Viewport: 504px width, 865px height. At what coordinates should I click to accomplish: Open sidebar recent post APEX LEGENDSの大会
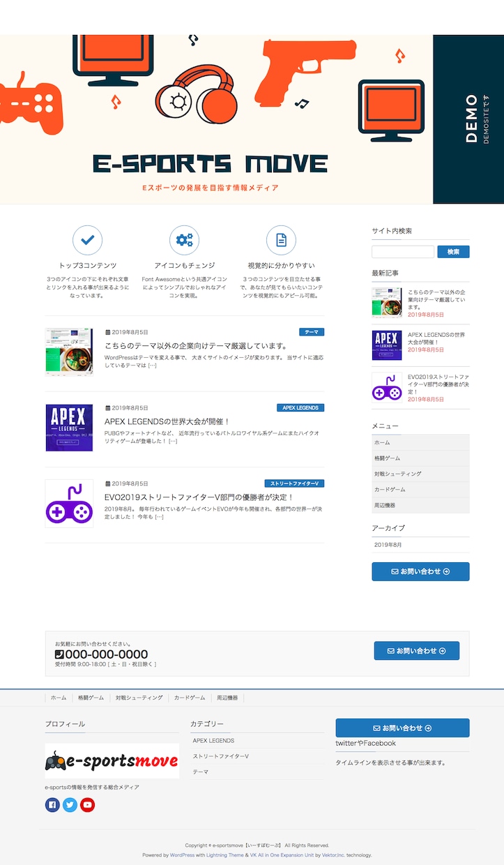click(436, 338)
